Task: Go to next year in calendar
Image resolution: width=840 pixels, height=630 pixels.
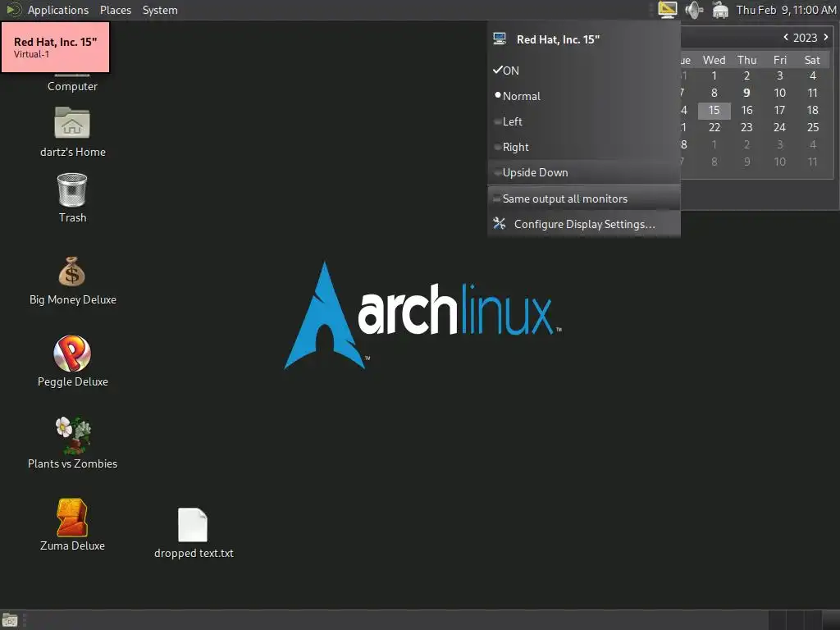Action: [x=825, y=37]
